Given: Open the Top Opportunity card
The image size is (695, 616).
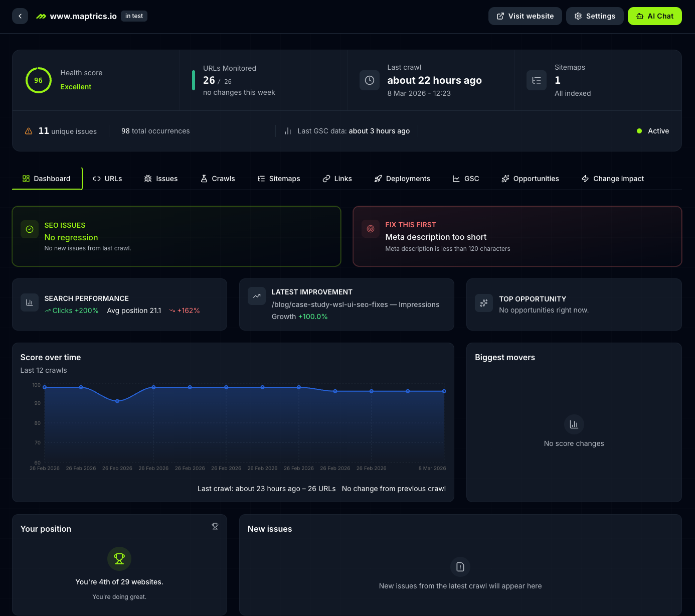Looking at the screenshot, I should coord(574,304).
